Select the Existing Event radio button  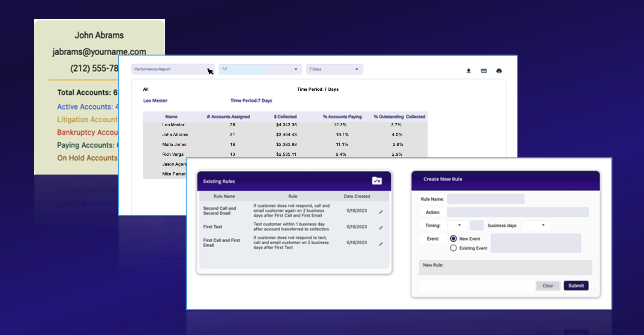click(453, 248)
